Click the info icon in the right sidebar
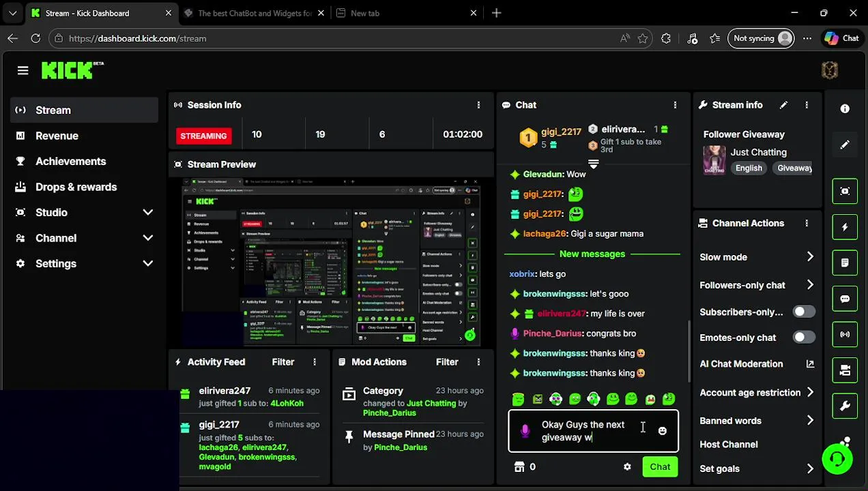The width and height of the screenshot is (868, 491). click(845, 108)
